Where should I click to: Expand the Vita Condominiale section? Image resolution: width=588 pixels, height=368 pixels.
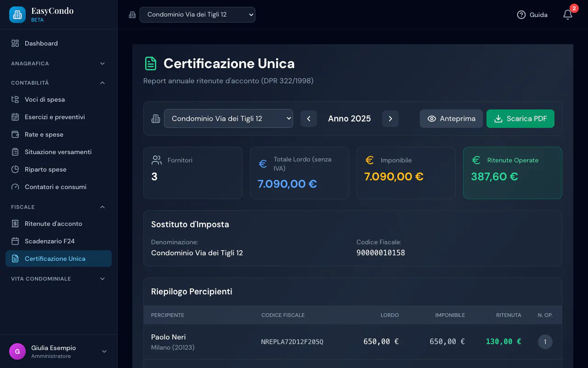(x=58, y=279)
